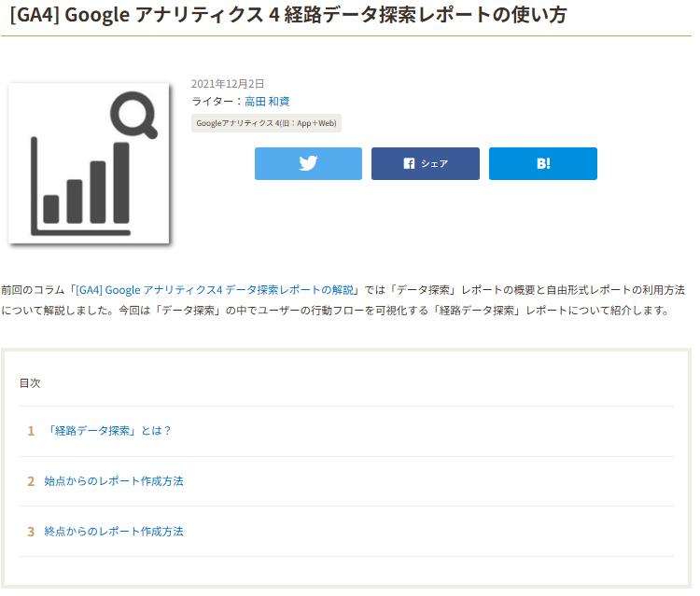Viewport: 700px width, 596px height.
Task: Click the article title heading
Action: [287, 15]
